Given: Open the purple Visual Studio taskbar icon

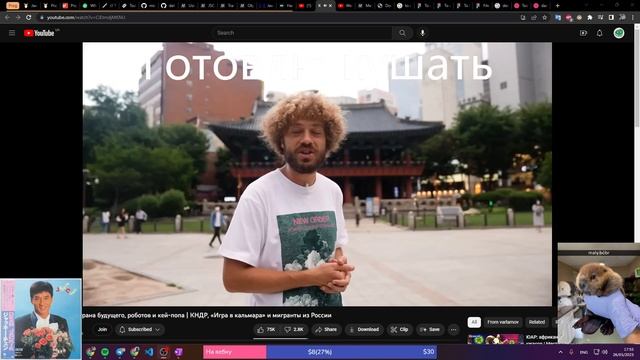Looking at the screenshot, I should click(178, 352).
